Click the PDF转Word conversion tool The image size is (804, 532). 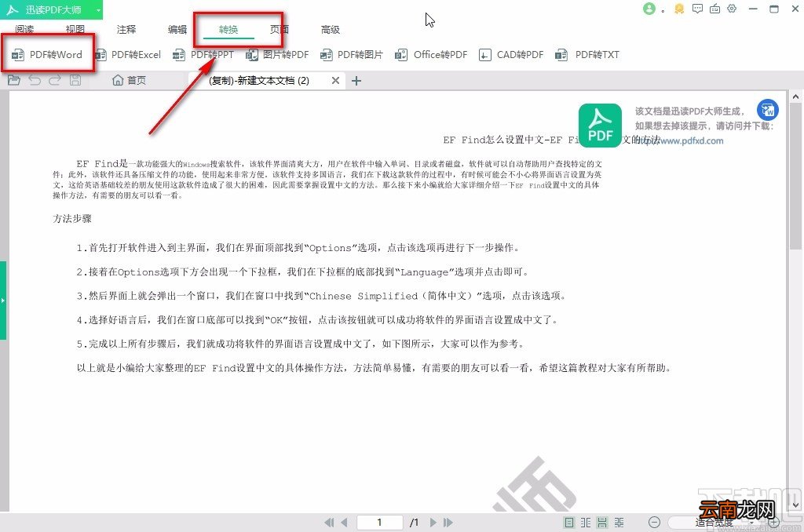pos(46,54)
